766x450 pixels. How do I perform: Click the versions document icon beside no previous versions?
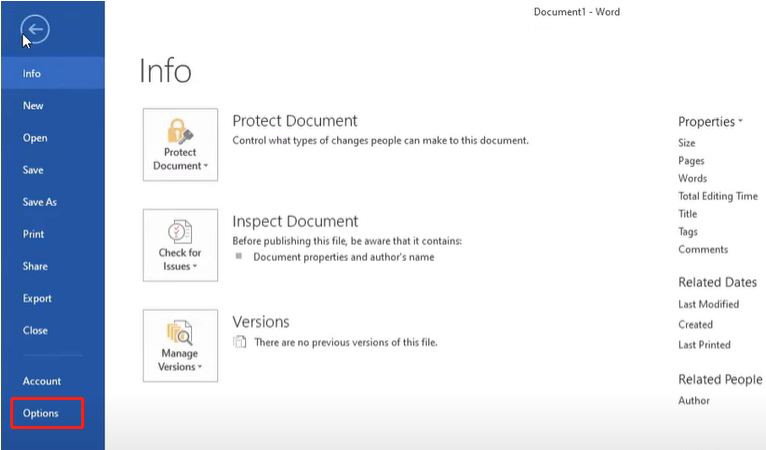click(x=239, y=342)
